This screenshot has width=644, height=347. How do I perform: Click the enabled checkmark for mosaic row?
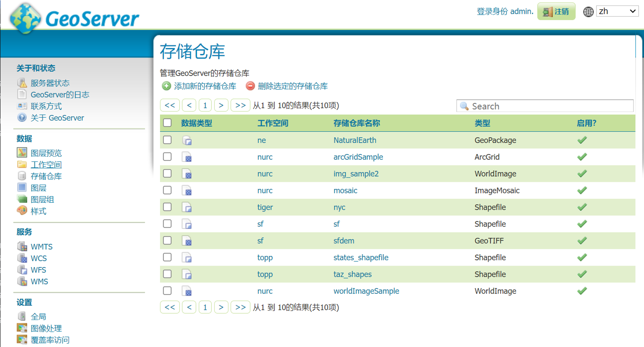[582, 190]
